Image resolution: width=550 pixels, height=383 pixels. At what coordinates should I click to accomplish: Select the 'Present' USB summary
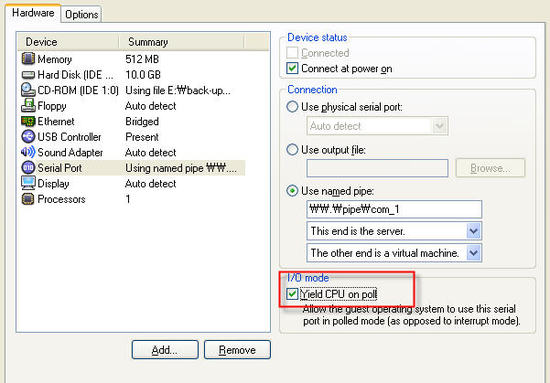pos(142,137)
